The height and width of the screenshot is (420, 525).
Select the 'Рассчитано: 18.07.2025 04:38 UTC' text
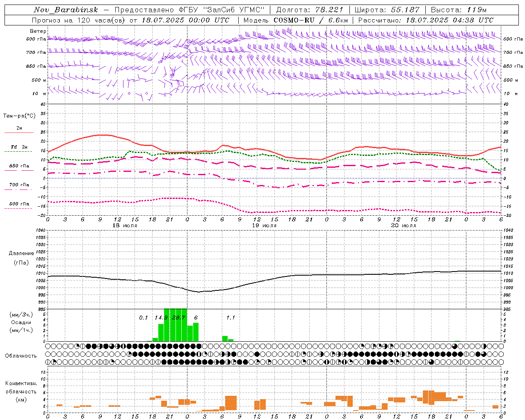(x=426, y=20)
